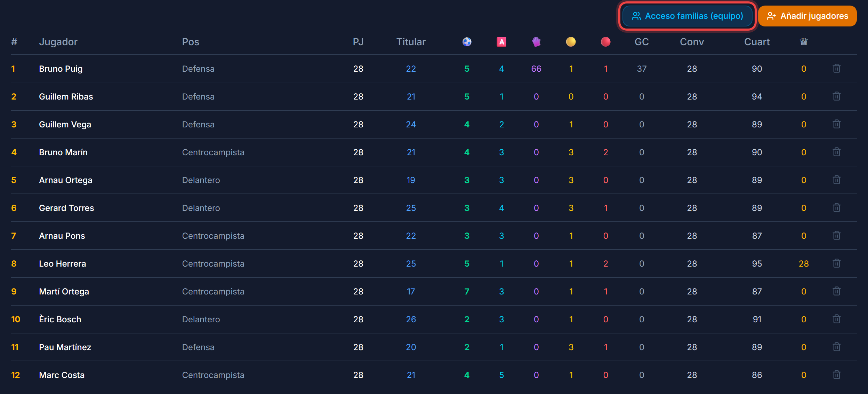
Task: Select player name Èric Bosch
Action: [60, 319]
